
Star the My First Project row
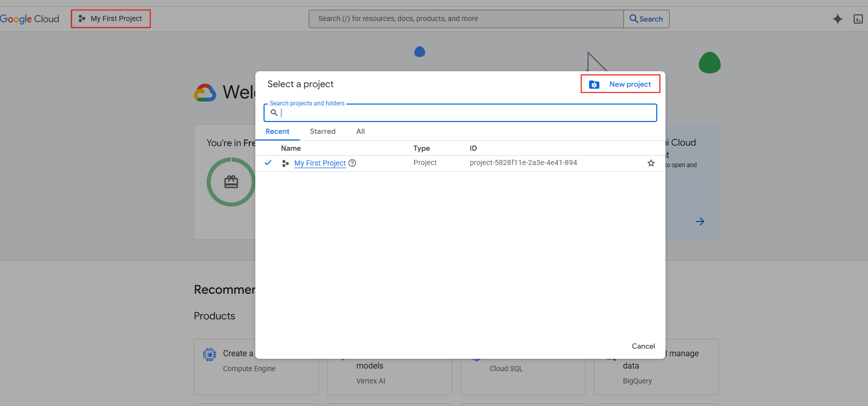[651, 163]
